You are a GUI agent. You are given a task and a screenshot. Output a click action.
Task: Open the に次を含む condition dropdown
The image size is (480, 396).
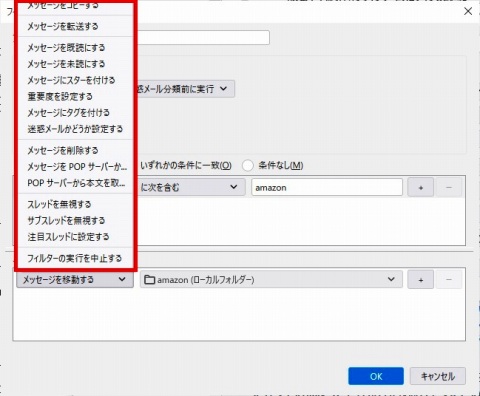click(191, 187)
